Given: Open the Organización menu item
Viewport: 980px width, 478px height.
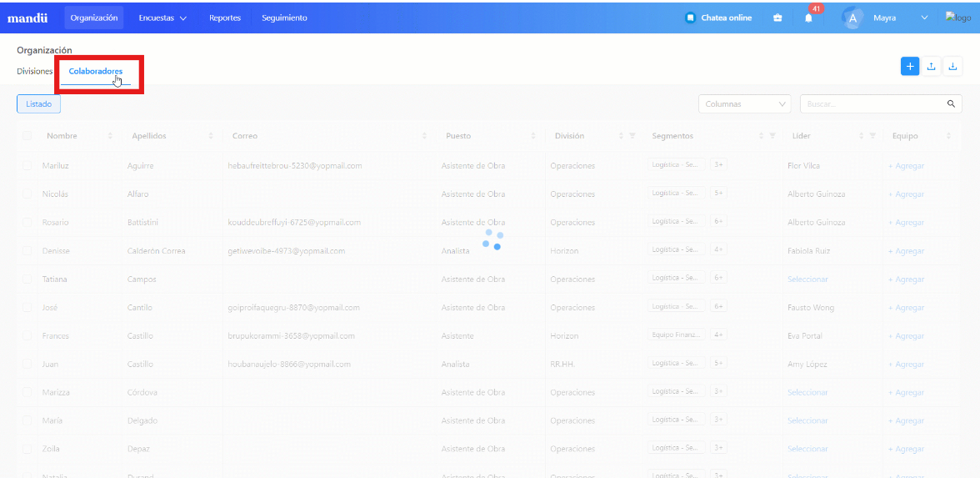Looking at the screenshot, I should coord(94,18).
